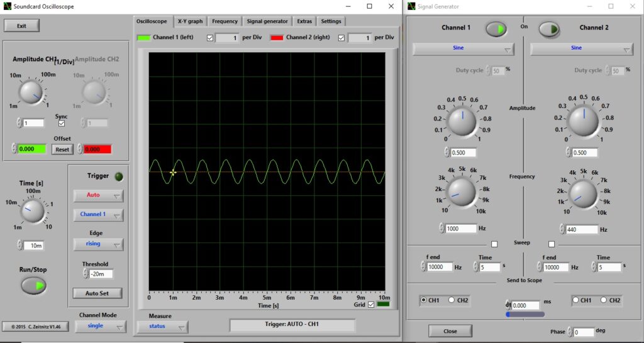Viewport: 644px width, 343px height.
Task: Click the Phase stepper arrows
Action: [x=570, y=332]
